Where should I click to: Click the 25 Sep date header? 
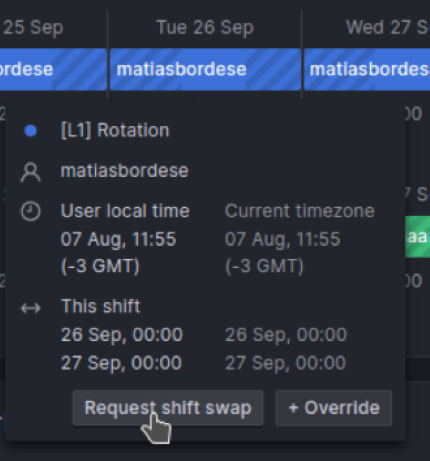pos(32,27)
